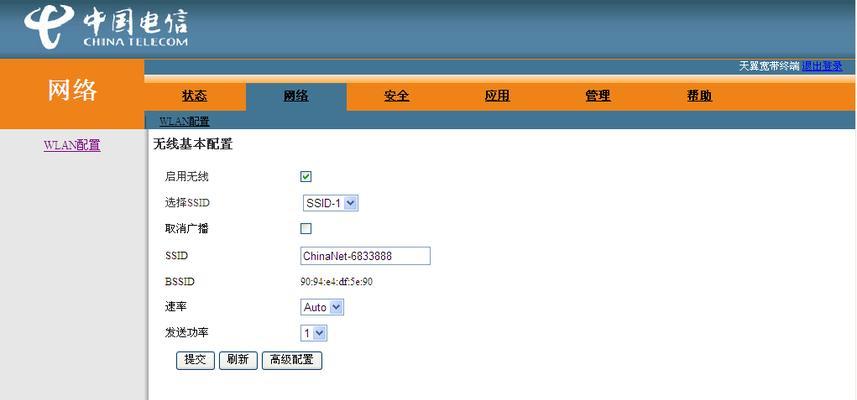Screen dimensions: 857x400
Task: Click the 无线基本配置 heading
Action: (192, 145)
